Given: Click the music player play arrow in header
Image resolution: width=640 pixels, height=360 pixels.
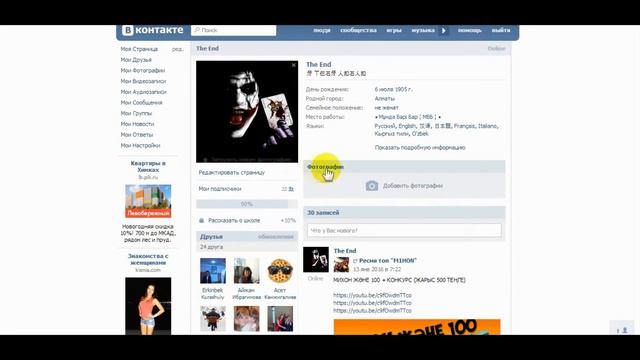Looking at the screenshot, I should tap(444, 30).
